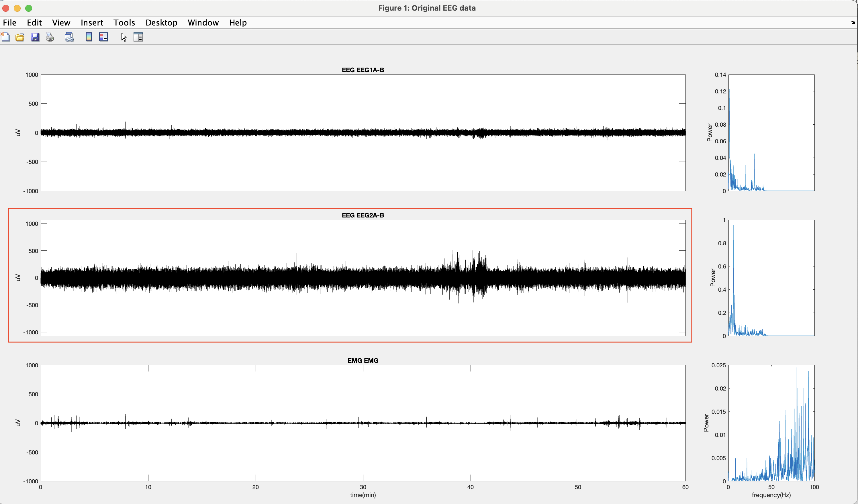
Task: Click the EMG power spectrum plot
Action: click(771, 423)
